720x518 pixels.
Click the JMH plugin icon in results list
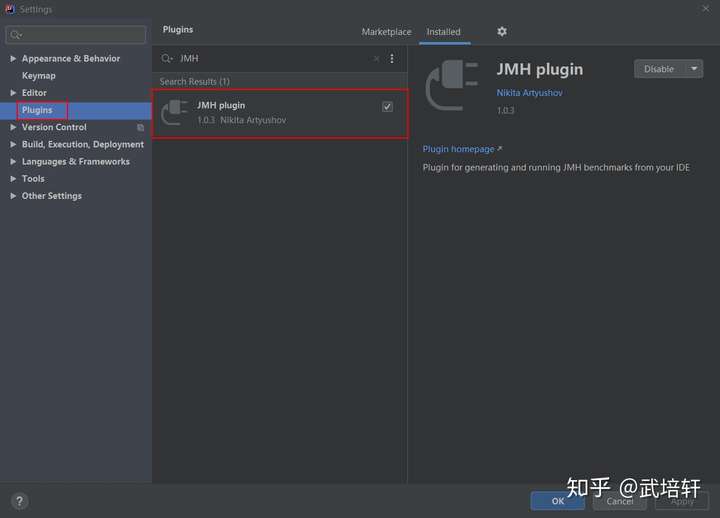(174, 113)
